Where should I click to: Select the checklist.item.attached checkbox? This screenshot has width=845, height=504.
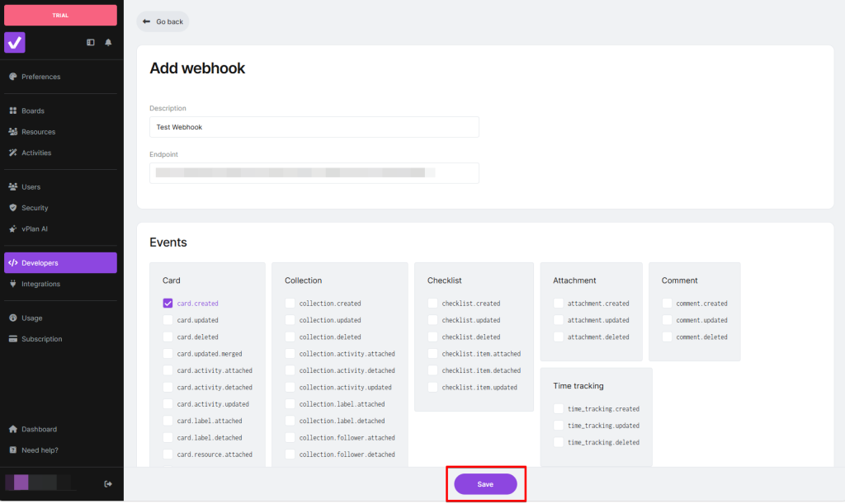(432, 354)
